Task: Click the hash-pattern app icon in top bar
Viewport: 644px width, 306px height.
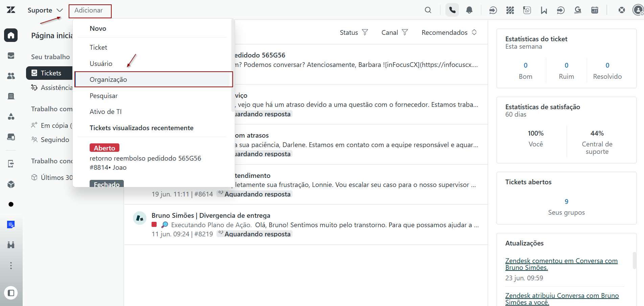Action: coord(510,10)
